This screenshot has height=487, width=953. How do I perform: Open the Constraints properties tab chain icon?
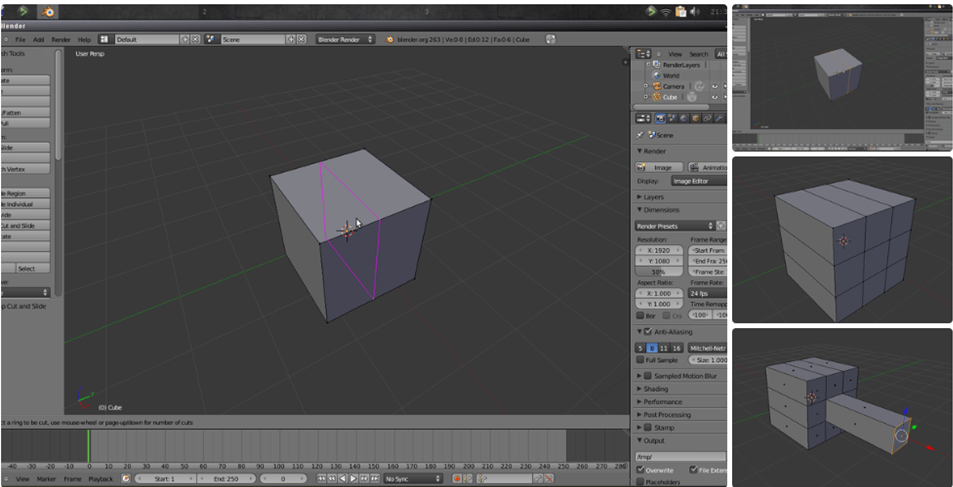coord(707,119)
